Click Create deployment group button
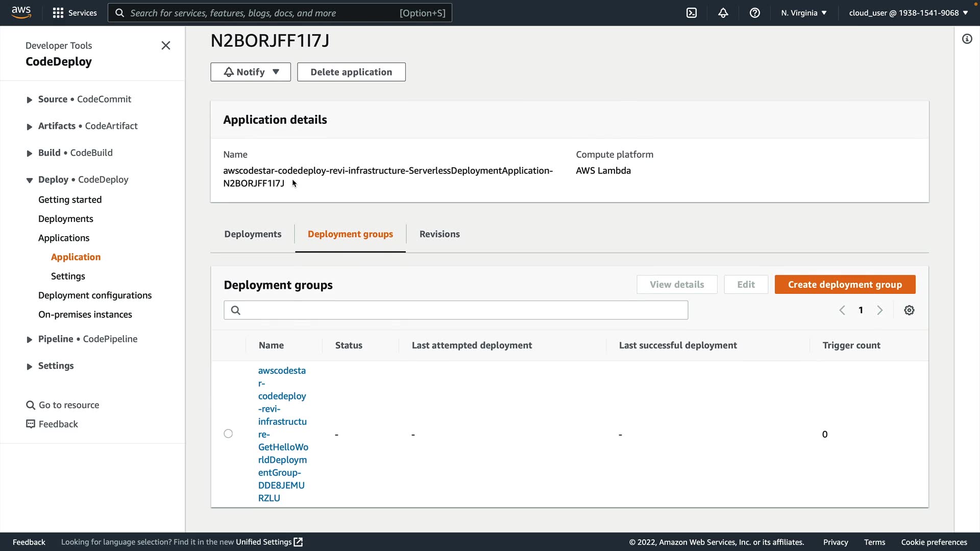Viewport: 980px width, 551px height. pyautogui.click(x=845, y=285)
